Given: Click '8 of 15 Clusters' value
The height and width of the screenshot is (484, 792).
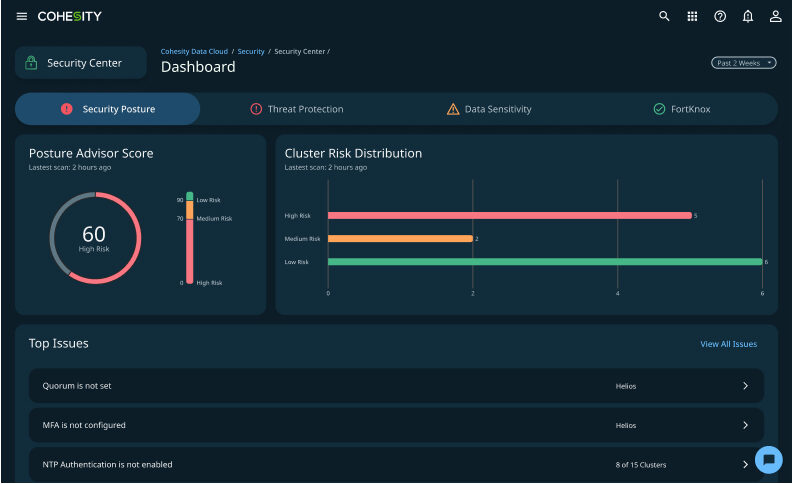Looking at the screenshot, I should pos(640,465).
